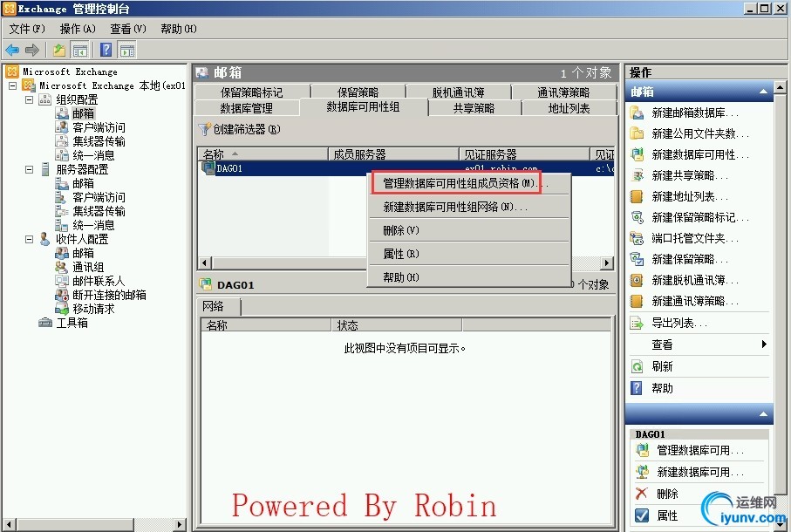
Task: Switch to the 数据库管理 tab
Action: pyautogui.click(x=247, y=108)
